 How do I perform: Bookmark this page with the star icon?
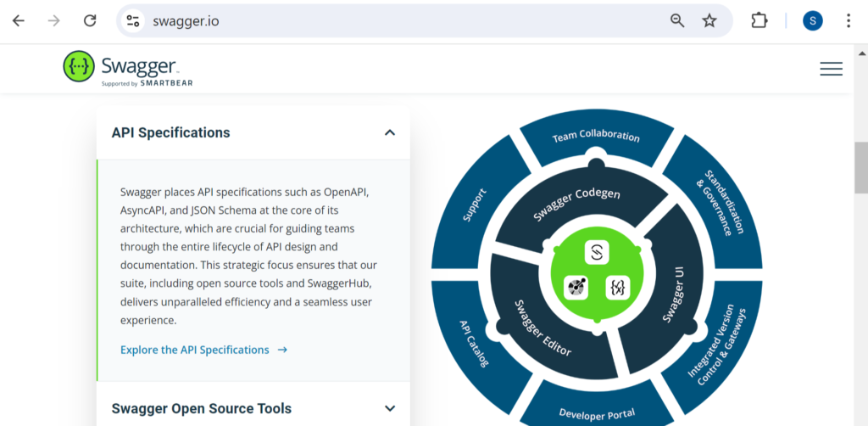pos(709,21)
